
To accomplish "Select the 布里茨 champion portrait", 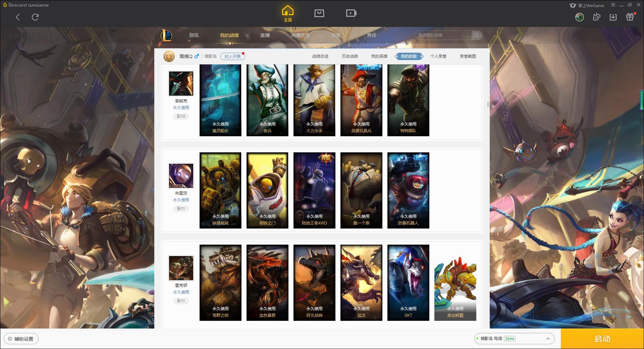I will [x=181, y=176].
